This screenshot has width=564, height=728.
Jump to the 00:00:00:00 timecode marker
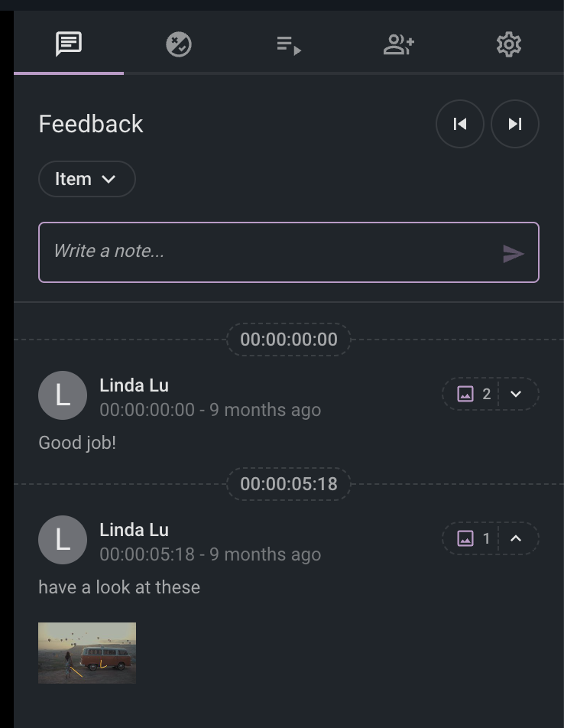click(x=288, y=340)
